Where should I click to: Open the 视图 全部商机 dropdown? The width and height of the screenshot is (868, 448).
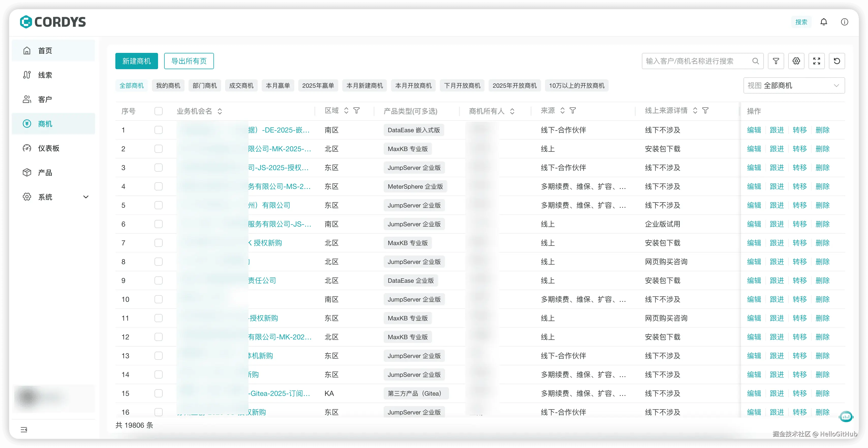point(794,86)
